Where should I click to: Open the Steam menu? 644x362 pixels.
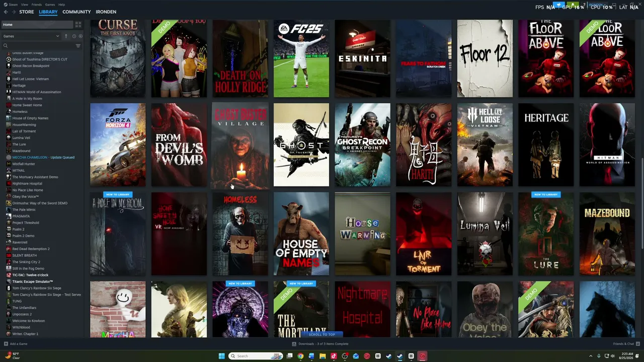coord(13,5)
